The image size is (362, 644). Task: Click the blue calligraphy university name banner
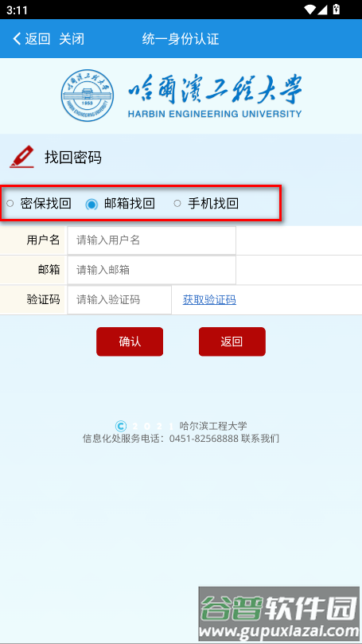[x=215, y=96]
